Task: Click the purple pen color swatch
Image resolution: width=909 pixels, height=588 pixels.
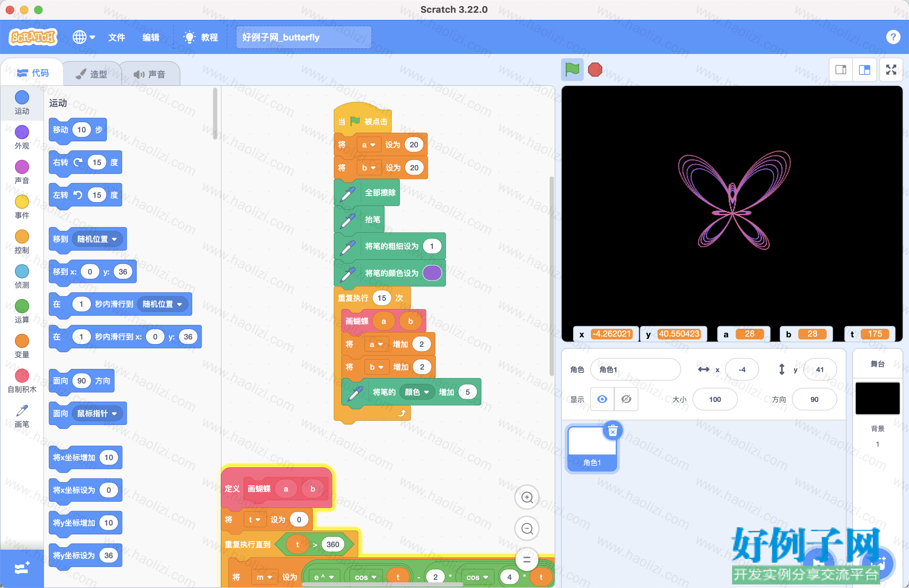Action: [432, 273]
